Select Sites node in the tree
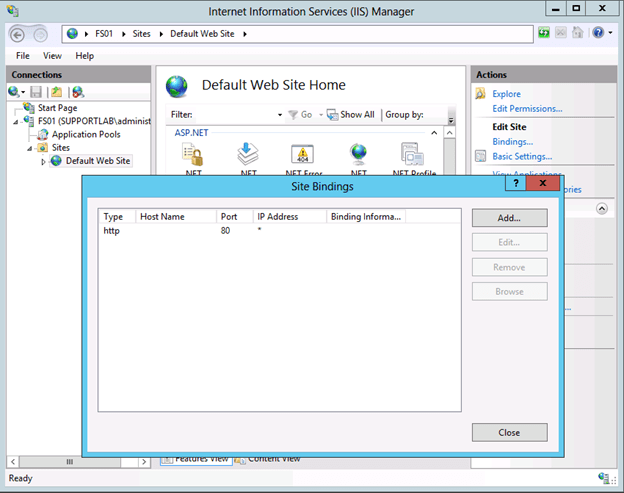624x493 pixels. click(60, 148)
